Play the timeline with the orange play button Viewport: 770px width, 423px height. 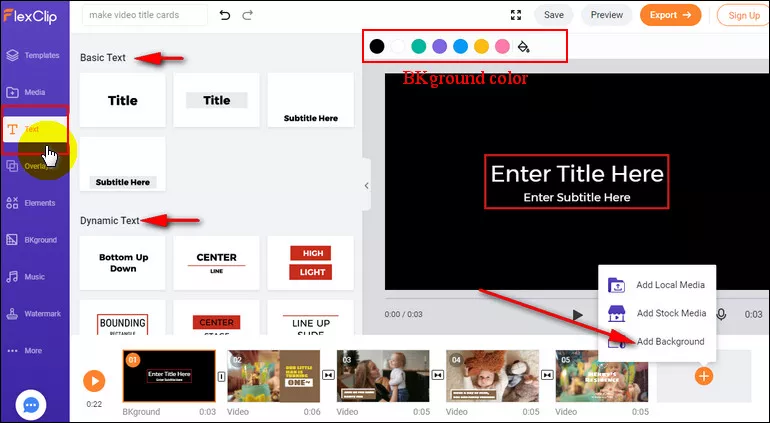[94, 381]
